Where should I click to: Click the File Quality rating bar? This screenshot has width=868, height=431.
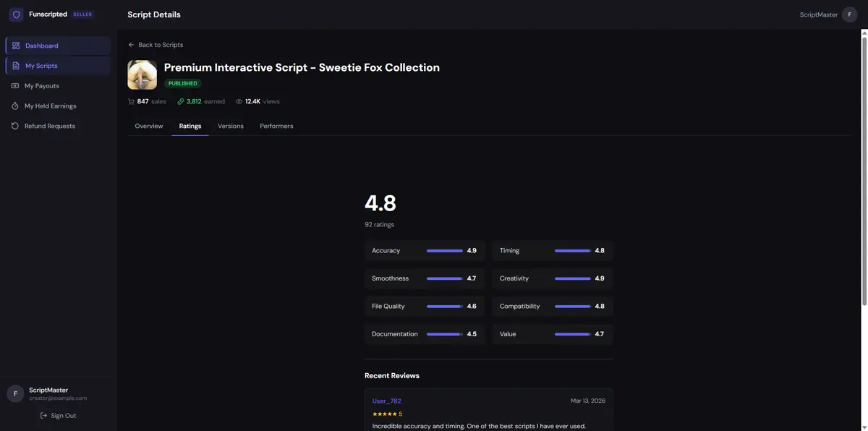click(x=445, y=307)
